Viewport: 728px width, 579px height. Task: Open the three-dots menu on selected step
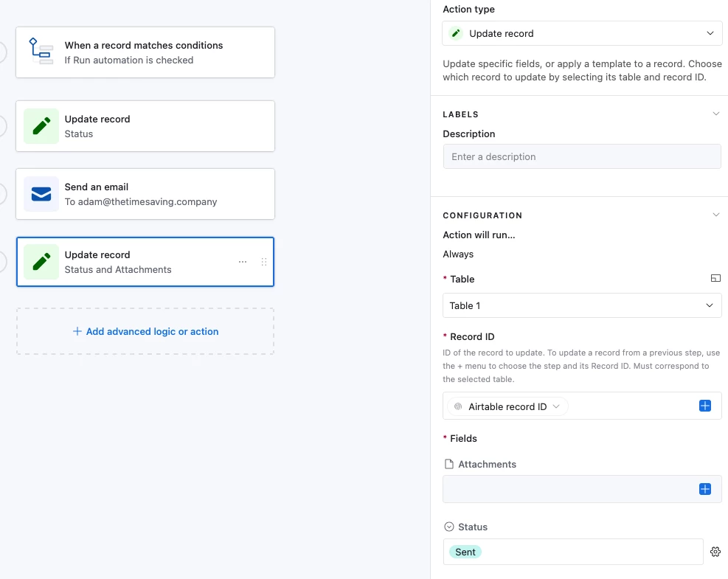tap(243, 262)
